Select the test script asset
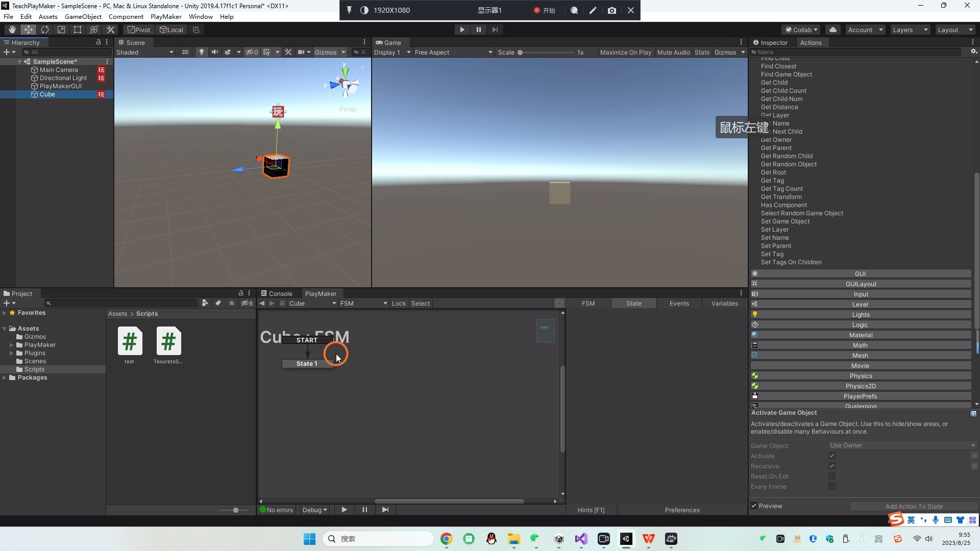The image size is (980, 551). coord(130,344)
